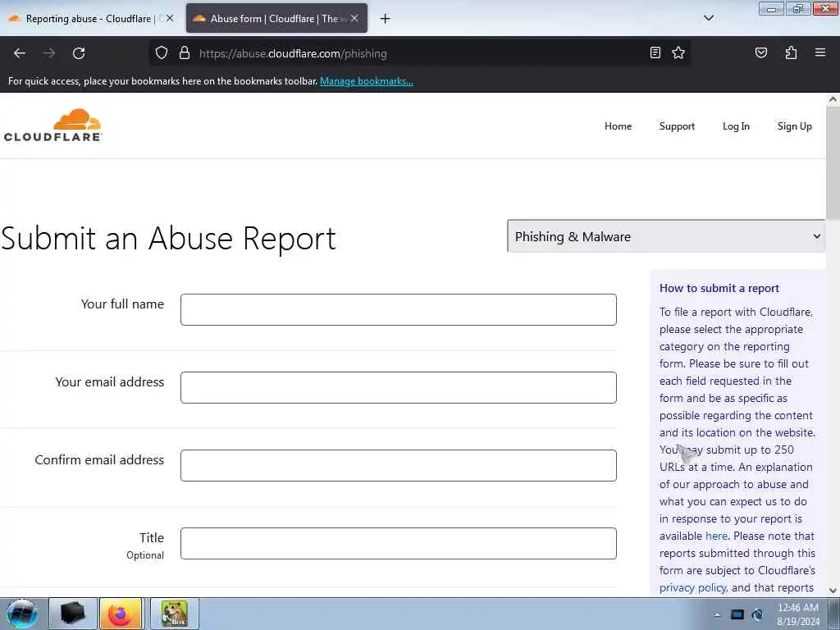This screenshot has width=840, height=630.
Task: Open the privacy policy link
Action: pyautogui.click(x=693, y=587)
